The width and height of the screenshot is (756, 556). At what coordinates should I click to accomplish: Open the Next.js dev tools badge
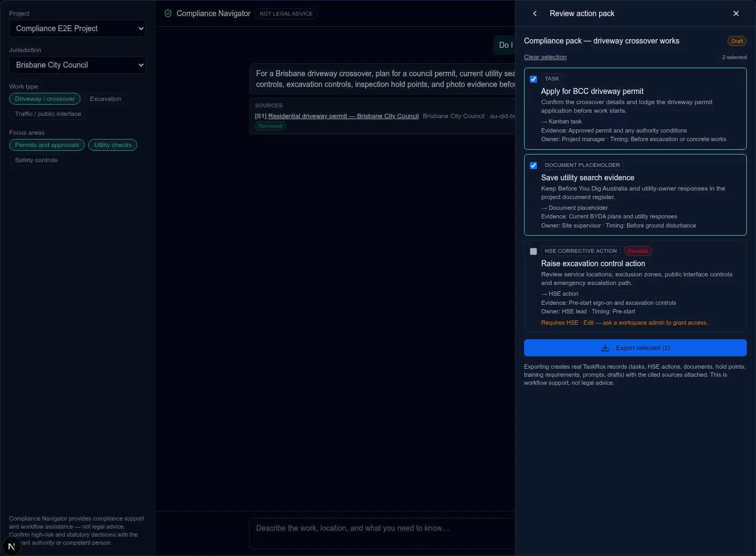coord(11,546)
